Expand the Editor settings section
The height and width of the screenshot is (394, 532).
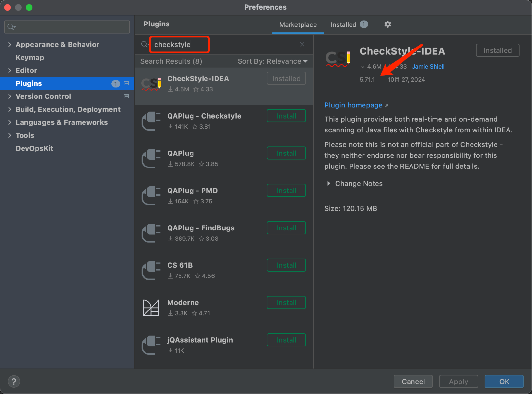point(10,70)
